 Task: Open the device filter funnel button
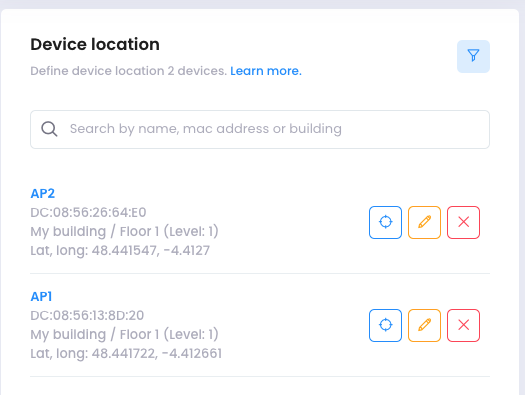473,56
